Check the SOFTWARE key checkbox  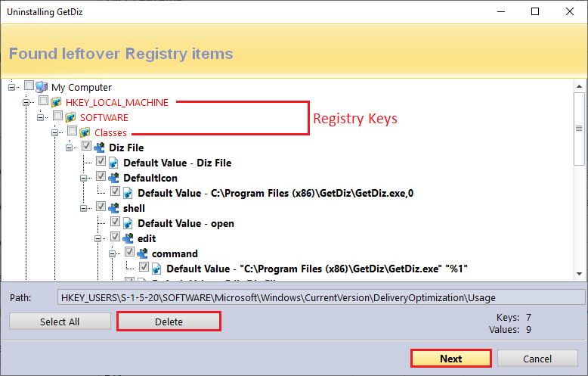click(x=57, y=115)
